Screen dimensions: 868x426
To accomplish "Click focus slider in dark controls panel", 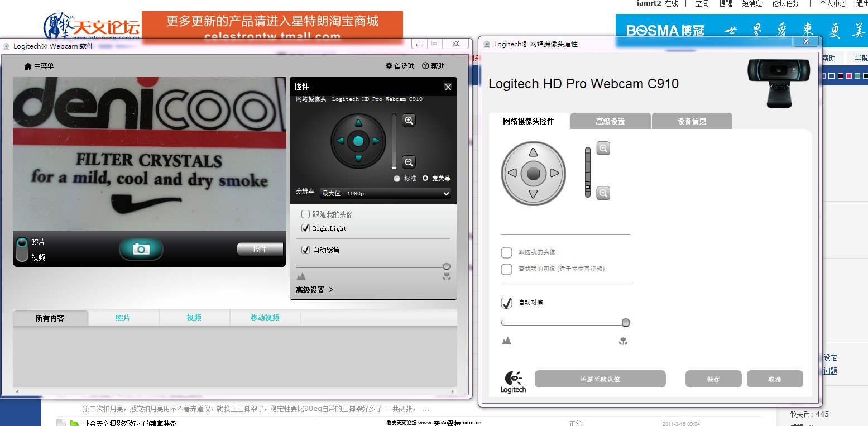I will click(373, 266).
